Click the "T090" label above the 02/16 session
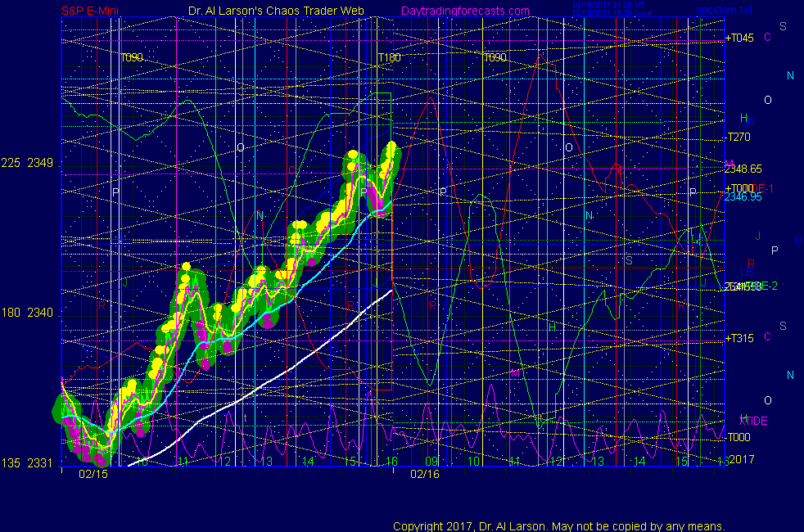Viewport: 804px width, 532px height. coord(495,57)
